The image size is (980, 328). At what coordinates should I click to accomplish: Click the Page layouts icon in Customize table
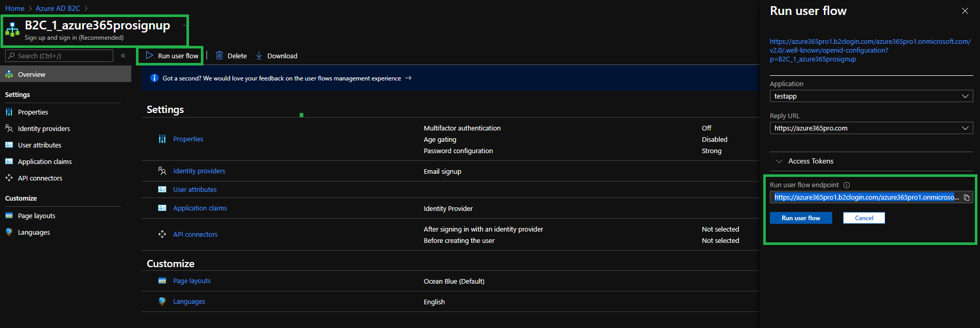[x=162, y=281]
